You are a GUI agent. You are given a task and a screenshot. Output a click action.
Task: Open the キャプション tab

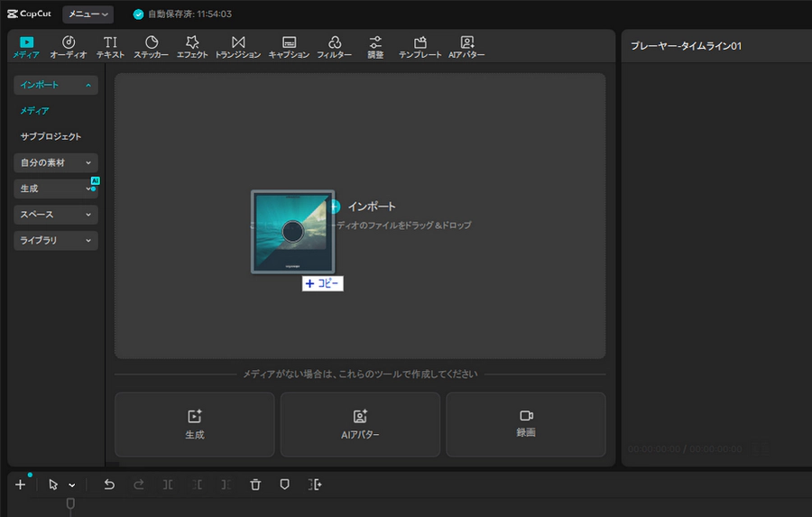[289, 47]
